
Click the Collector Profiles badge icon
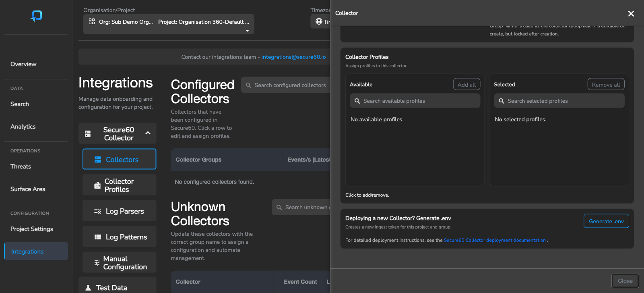tap(97, 185)
